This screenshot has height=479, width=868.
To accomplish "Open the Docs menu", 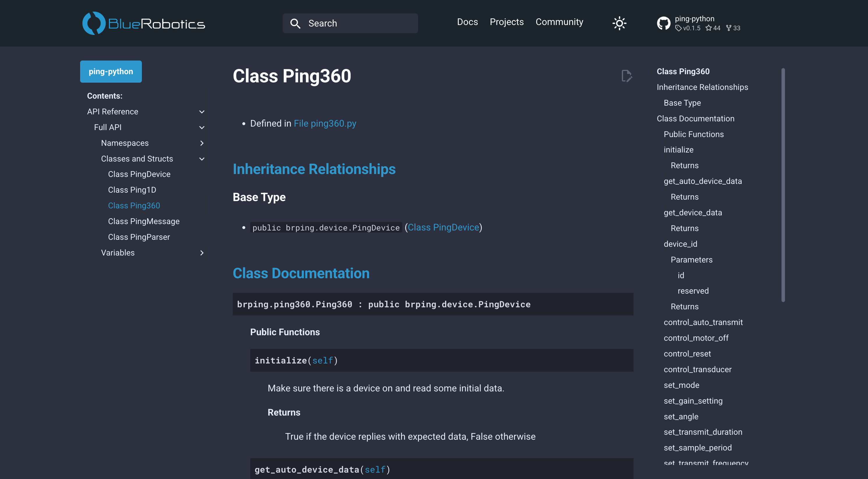I will 467,22.
